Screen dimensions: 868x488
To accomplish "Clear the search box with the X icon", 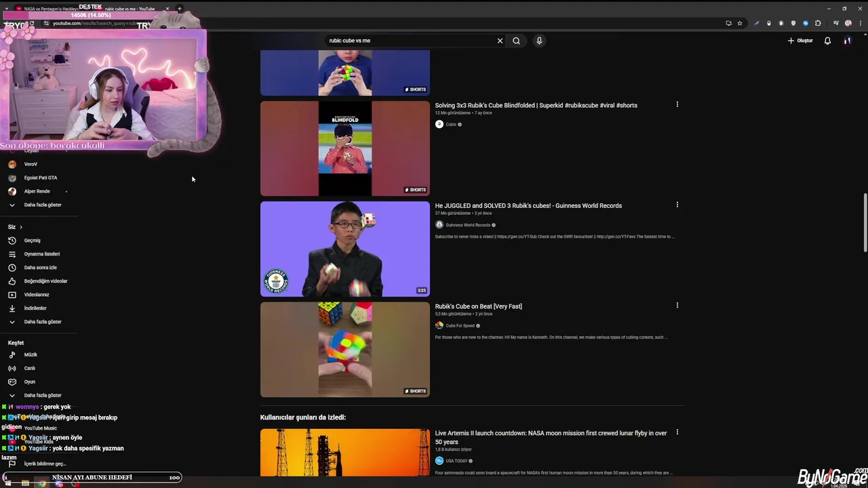I will click(x=500, y=41).
